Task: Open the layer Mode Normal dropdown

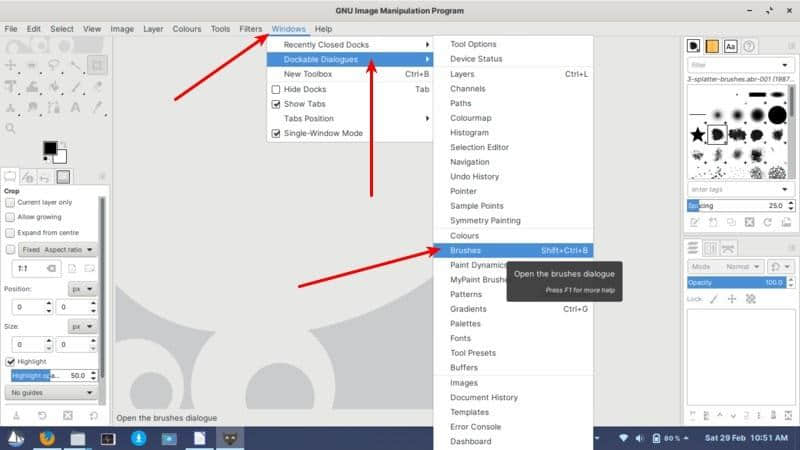Action: [727, 267]
